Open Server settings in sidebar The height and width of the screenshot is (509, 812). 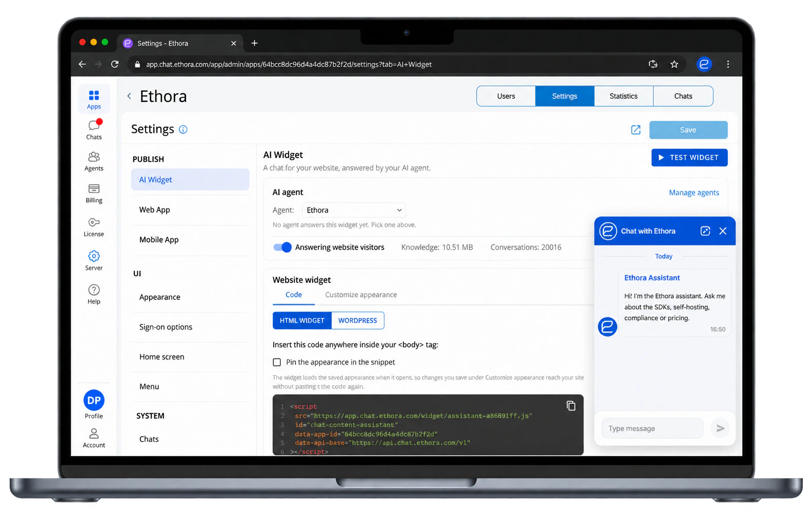click(94, 260)
